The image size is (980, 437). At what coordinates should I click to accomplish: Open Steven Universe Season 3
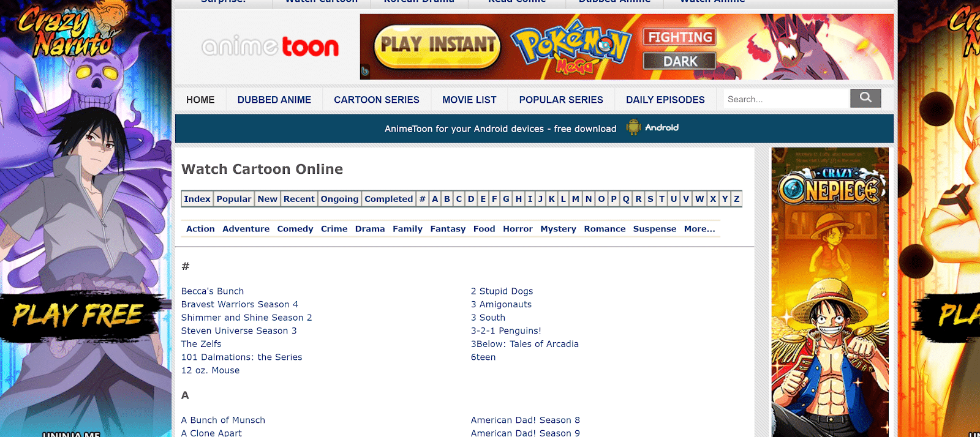239,331
